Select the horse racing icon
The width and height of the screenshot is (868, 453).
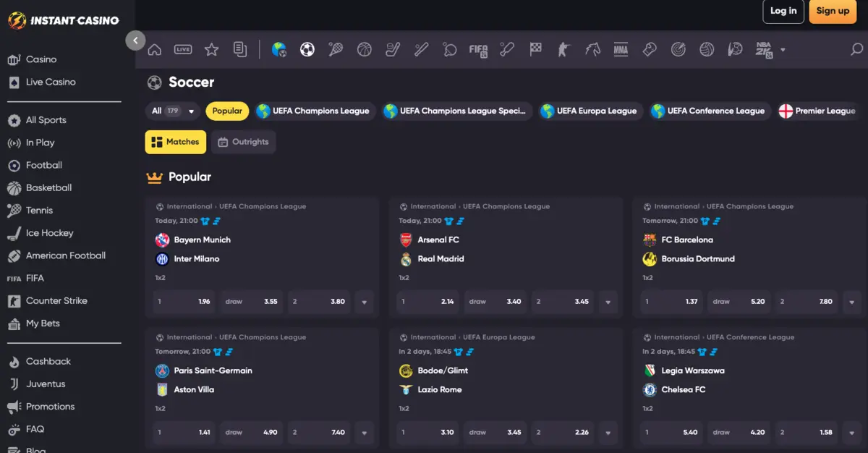tap(592, 50)
